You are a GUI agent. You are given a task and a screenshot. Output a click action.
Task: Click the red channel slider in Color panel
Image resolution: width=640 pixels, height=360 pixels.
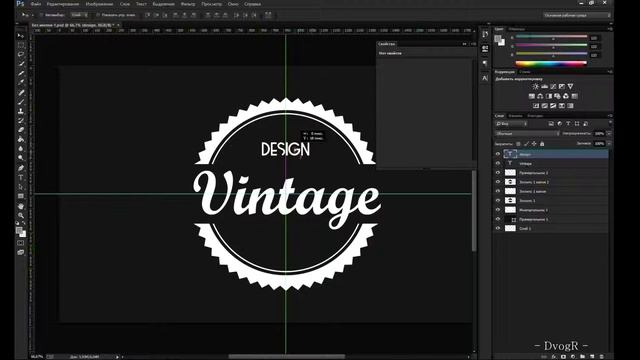551,37
